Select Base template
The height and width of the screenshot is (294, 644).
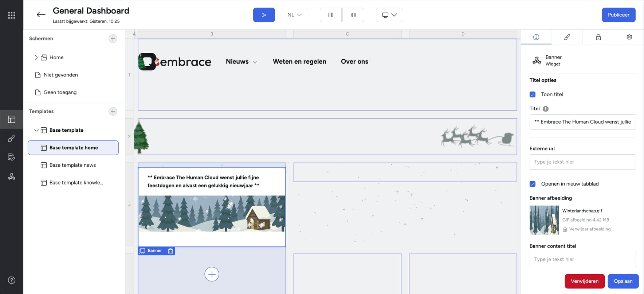pos(66,130)
